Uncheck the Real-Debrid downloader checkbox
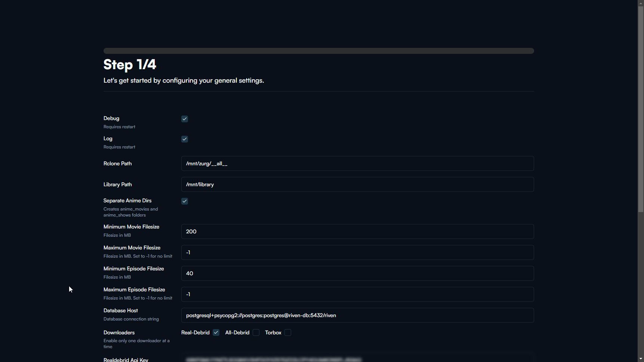The height and width of the screenshot is (362, 644). (x=216, y=332)
